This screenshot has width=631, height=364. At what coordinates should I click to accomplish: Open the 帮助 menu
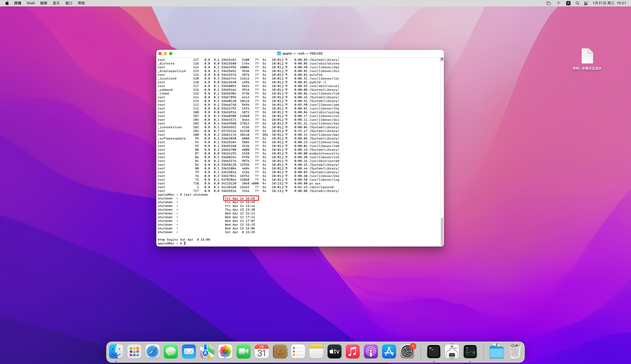pos(81,3)
